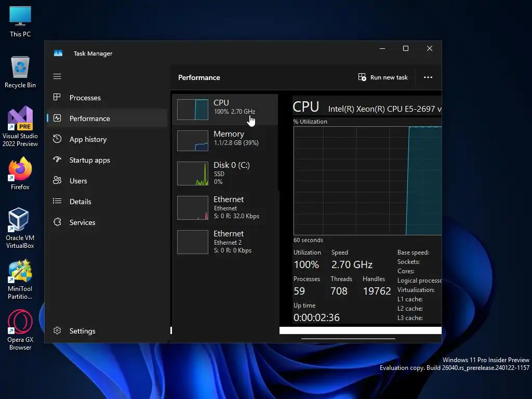Click the Performance sidebar icon
The image size is (532, 399).
click(57, 118)
